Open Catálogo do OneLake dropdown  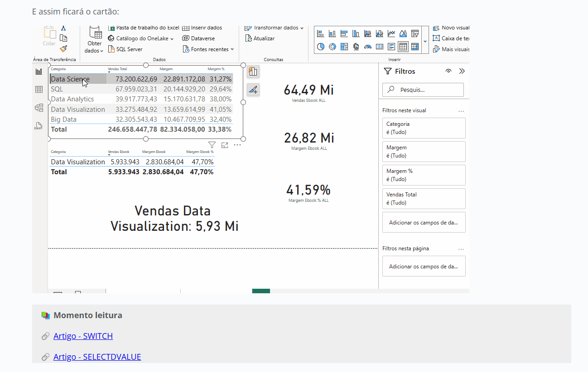141,38
